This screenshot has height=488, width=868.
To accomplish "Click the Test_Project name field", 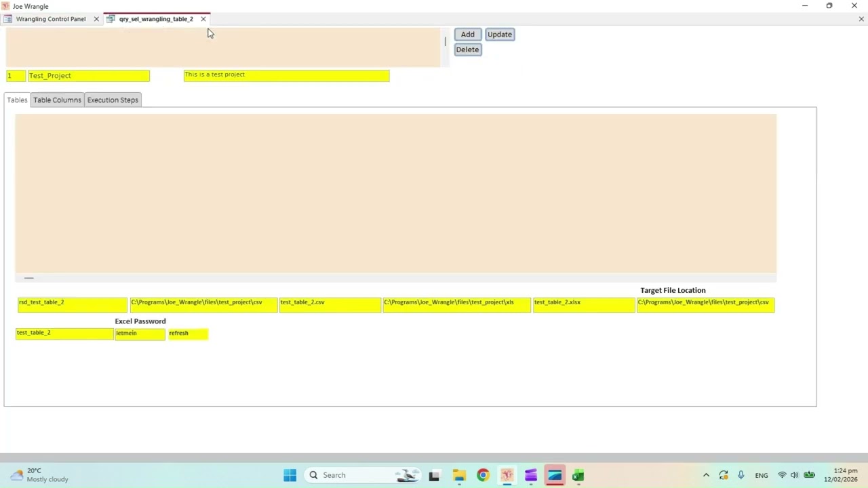I will click(x=89, y=76).
